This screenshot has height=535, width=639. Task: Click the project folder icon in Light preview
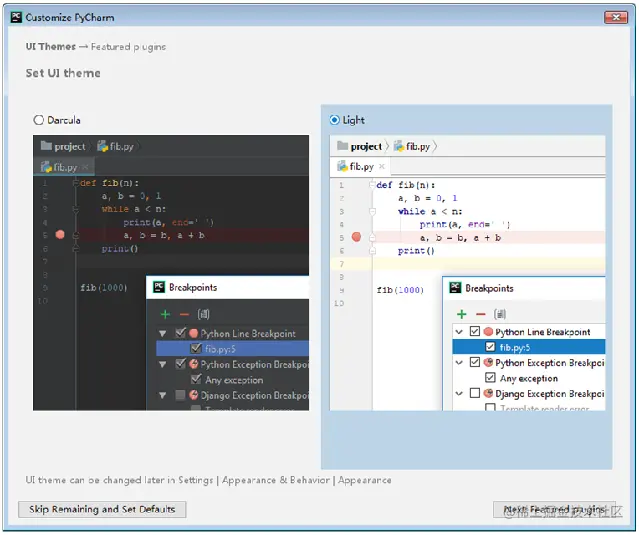[x=343, y=146]
